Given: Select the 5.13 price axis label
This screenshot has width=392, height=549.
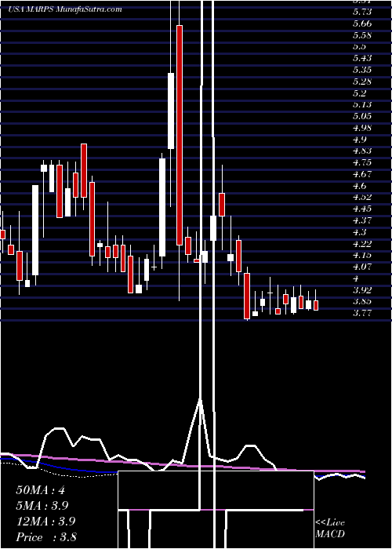Looking at the screenshot, I should click(x=362, y=104).
